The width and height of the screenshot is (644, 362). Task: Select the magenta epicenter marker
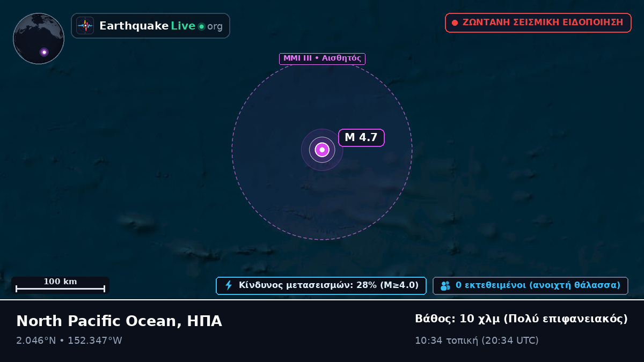(x=322, y=150)
